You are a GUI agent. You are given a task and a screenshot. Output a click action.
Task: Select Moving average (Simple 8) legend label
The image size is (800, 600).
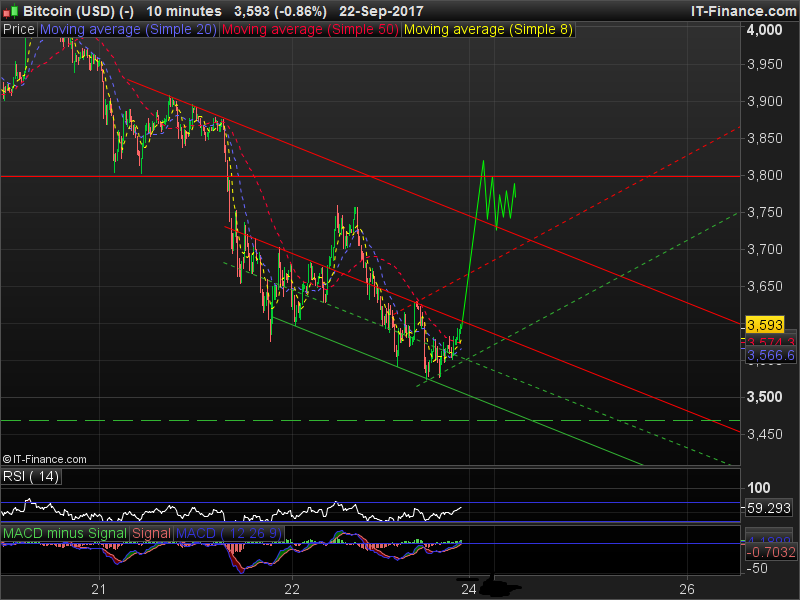(x=488, y=30)
